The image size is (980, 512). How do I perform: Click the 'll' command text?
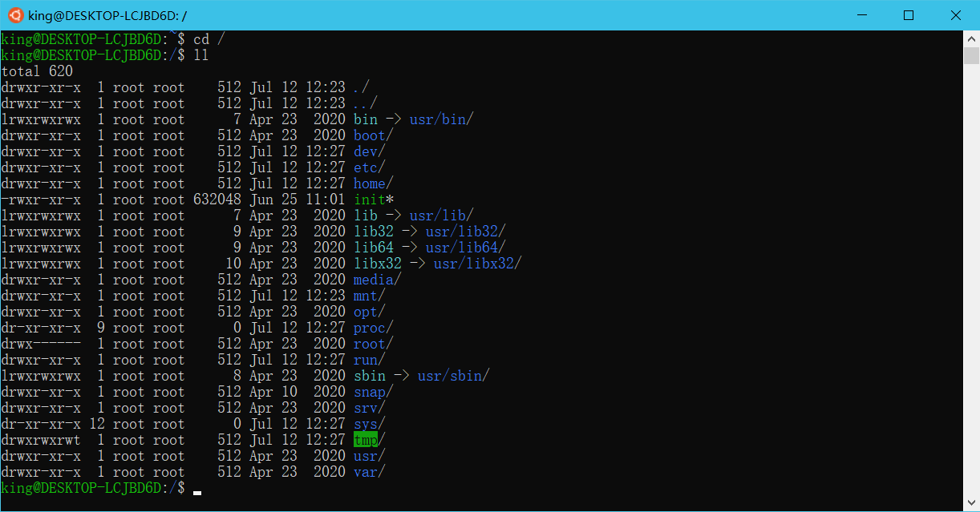coord(201,55)
